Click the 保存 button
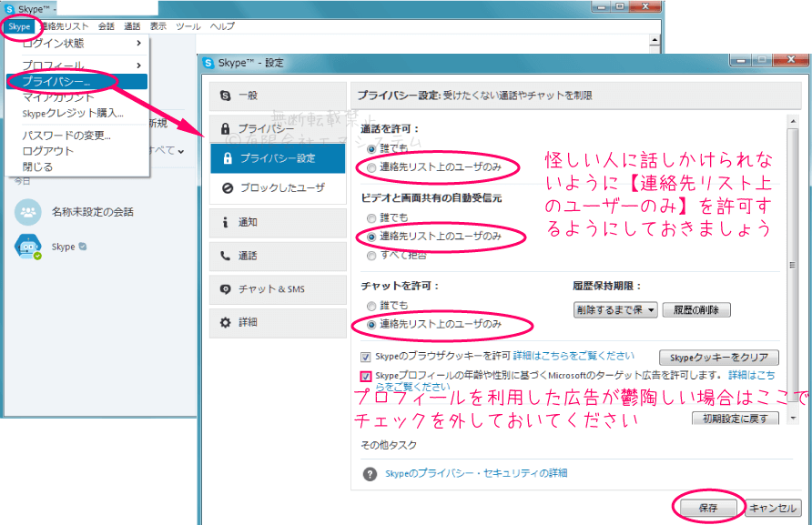This screenshot has width=812, height=525. pos(708,508)
